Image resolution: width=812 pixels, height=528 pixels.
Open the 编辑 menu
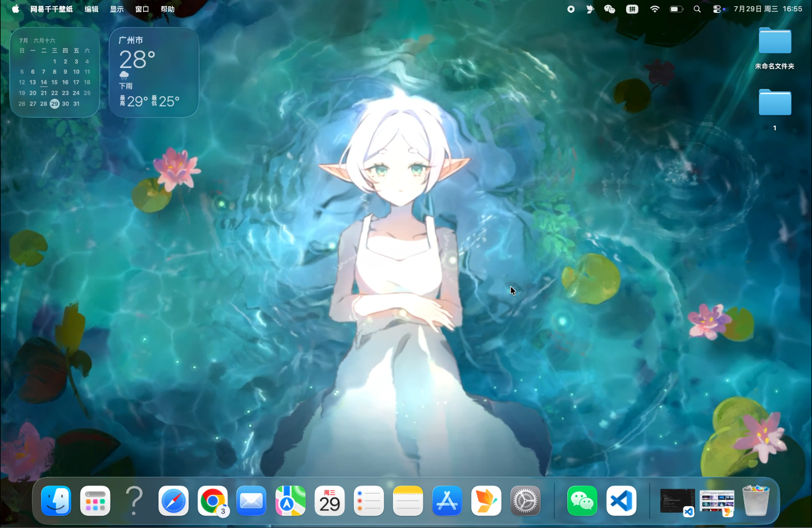click(x=92, y=9)
